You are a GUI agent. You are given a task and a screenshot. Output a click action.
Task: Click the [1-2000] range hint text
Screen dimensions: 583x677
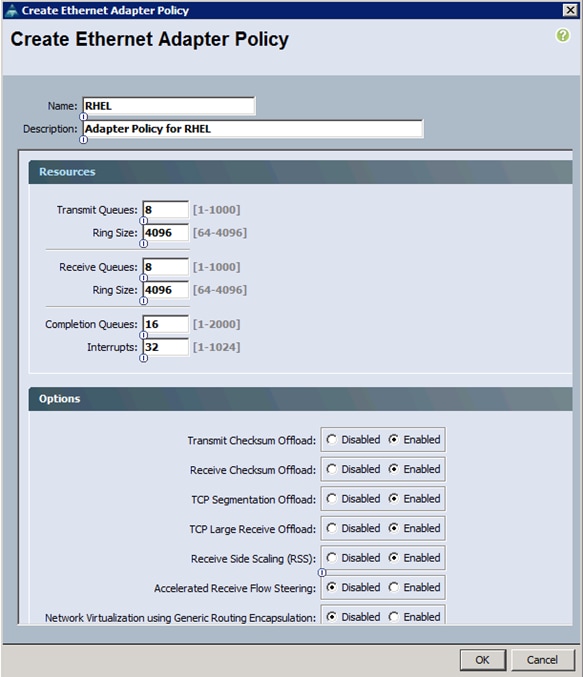point(216,324)
